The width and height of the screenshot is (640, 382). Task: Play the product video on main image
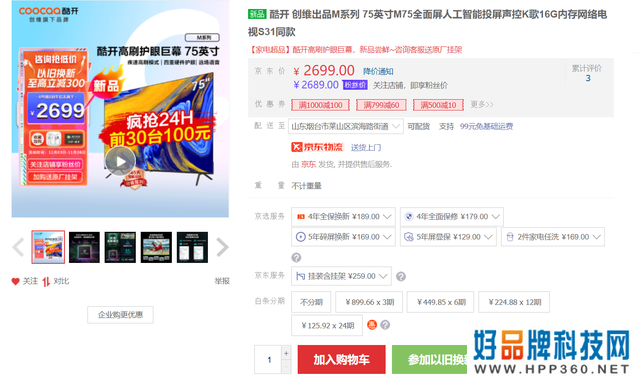coord(120,161)
